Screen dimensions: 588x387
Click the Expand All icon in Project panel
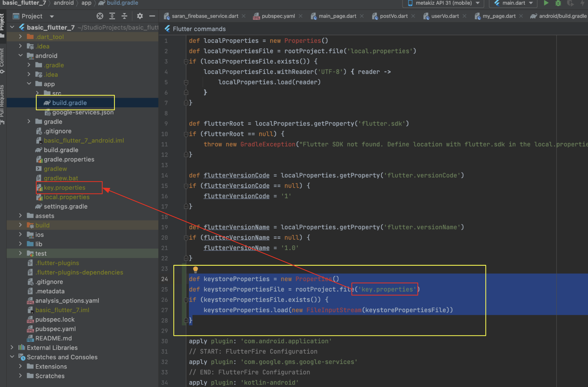click(112, 16)
